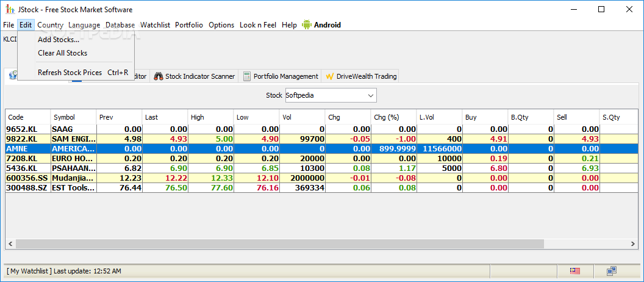
Task: Sort table by the Last column header
Action: (x=165, y=117)
